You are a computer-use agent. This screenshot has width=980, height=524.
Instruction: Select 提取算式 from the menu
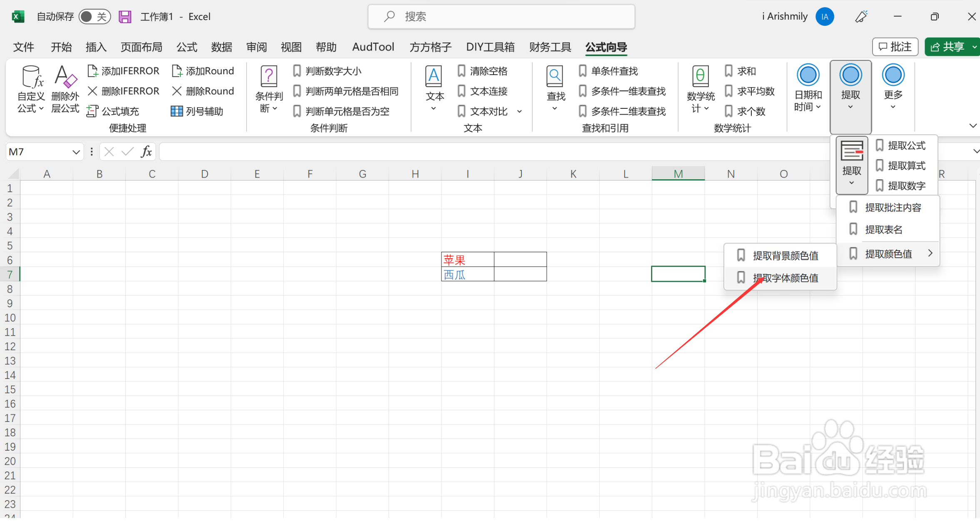click(x=900, y=165)
